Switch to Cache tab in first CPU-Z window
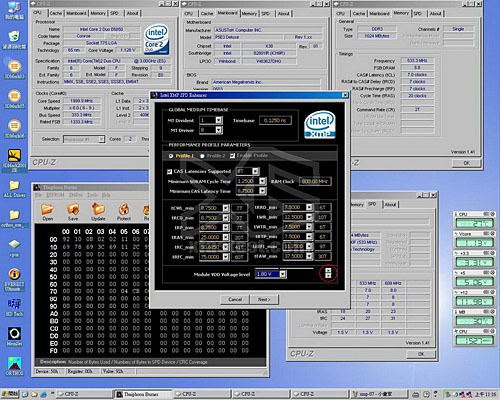The height and width of the screenshot is (400, 500). (56, 13)
